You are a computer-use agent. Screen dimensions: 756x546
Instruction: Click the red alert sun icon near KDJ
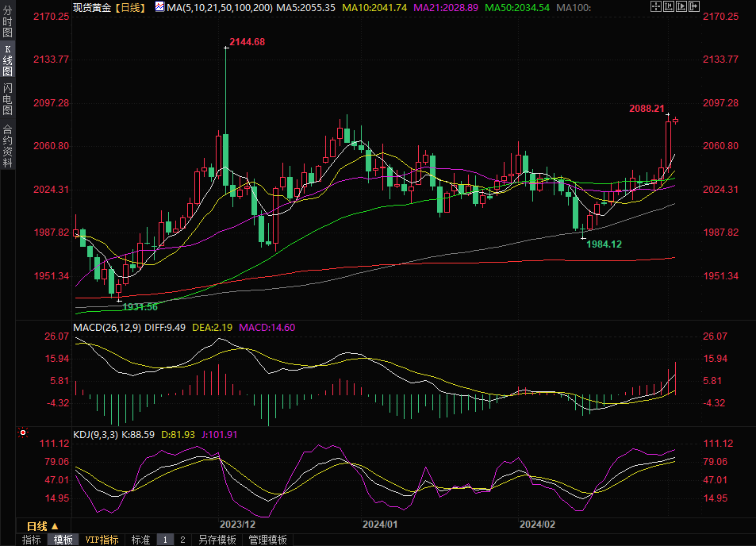pyautogui.click(x=23, y=433)
